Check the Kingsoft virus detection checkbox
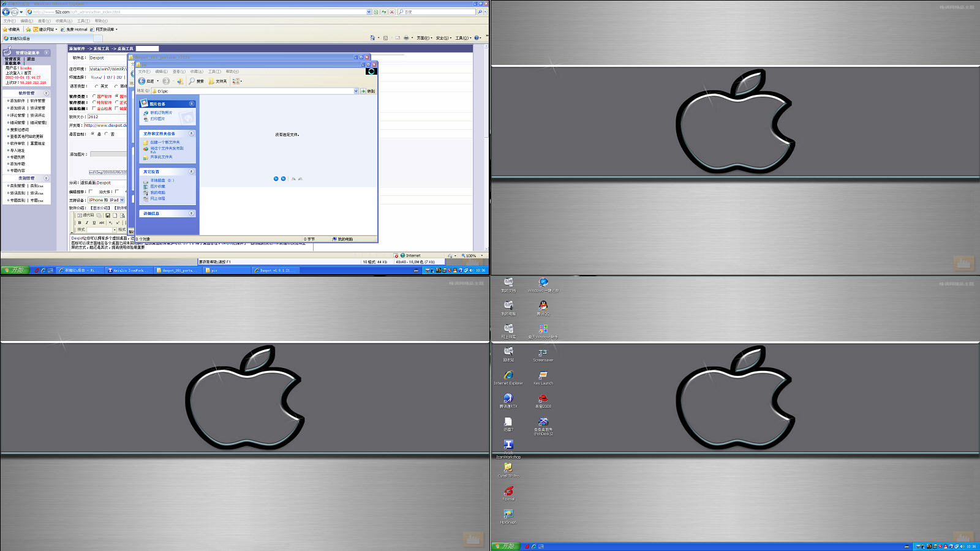Screen dimensions: 980x551 pyautogui.click(x=94, y=108)
